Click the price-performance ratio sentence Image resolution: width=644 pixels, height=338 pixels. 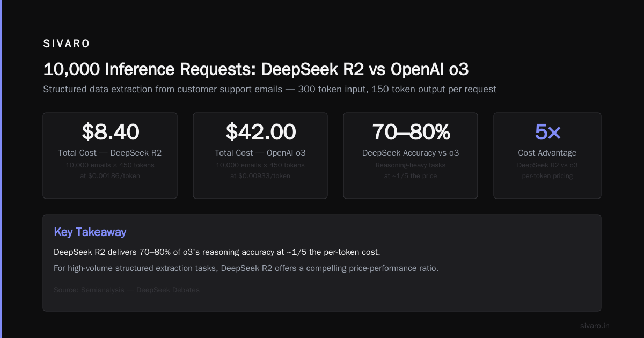tap(246, 268)
